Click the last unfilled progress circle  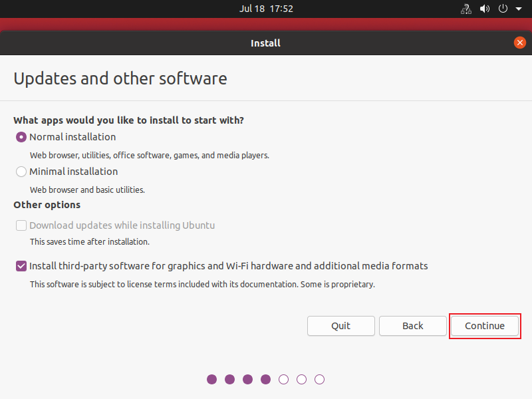point(319,379)
